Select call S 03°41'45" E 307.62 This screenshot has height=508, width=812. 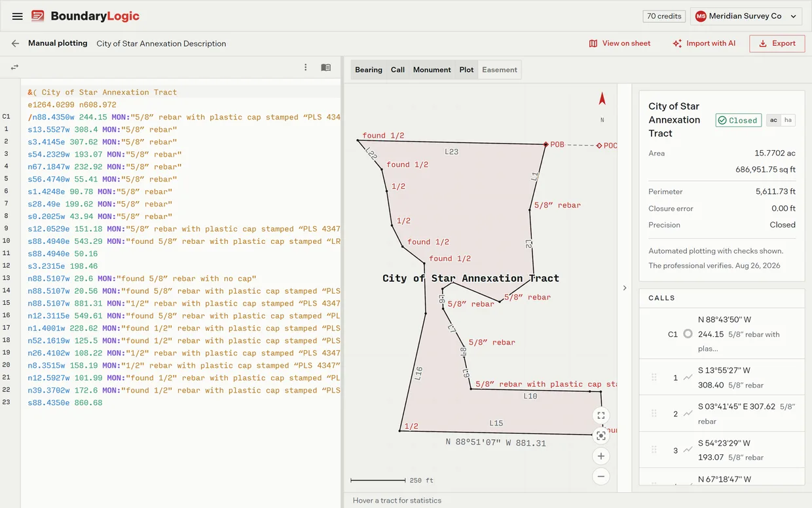(x=722, y=414)
